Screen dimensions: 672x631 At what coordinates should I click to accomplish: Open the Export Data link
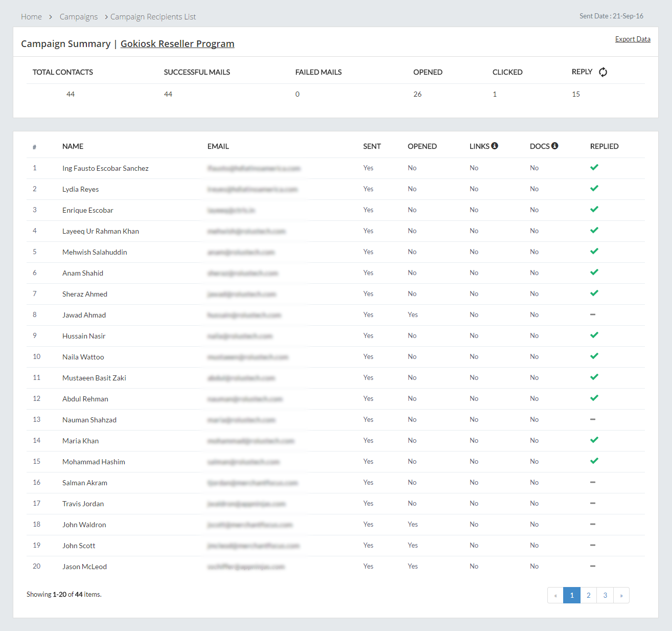(x=633, y=39)
